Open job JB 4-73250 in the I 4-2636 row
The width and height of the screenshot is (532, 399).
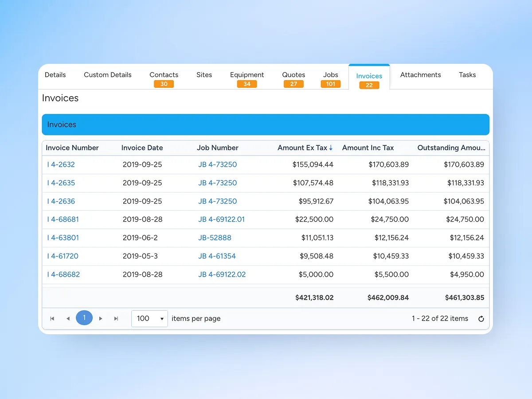[x=218, y=201]
